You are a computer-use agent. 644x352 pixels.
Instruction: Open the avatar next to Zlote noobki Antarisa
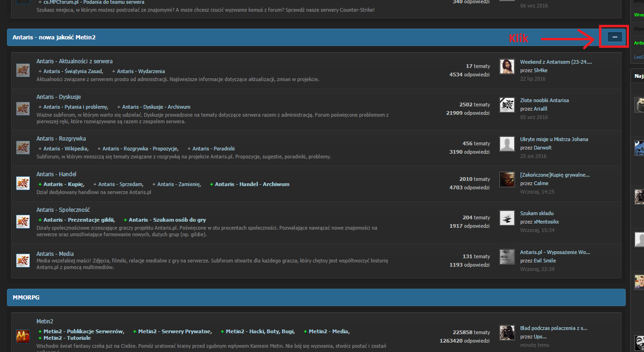507,105
